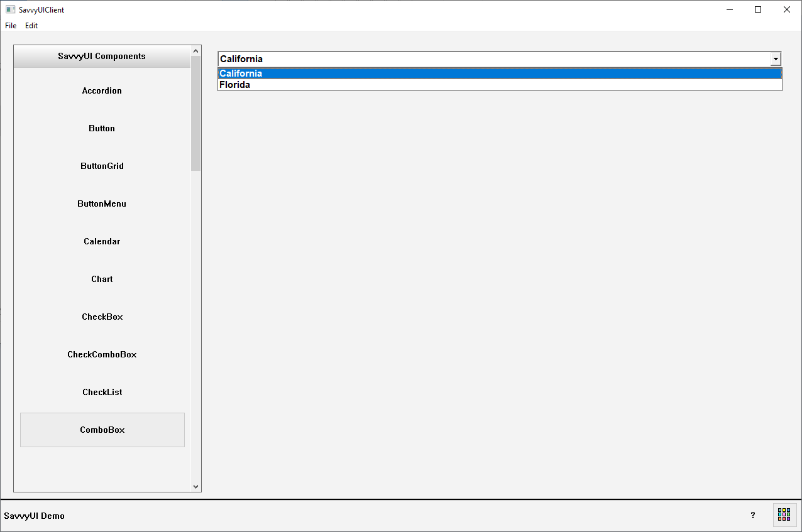
Task: Show the CheckList component
Action: point(102,392)
